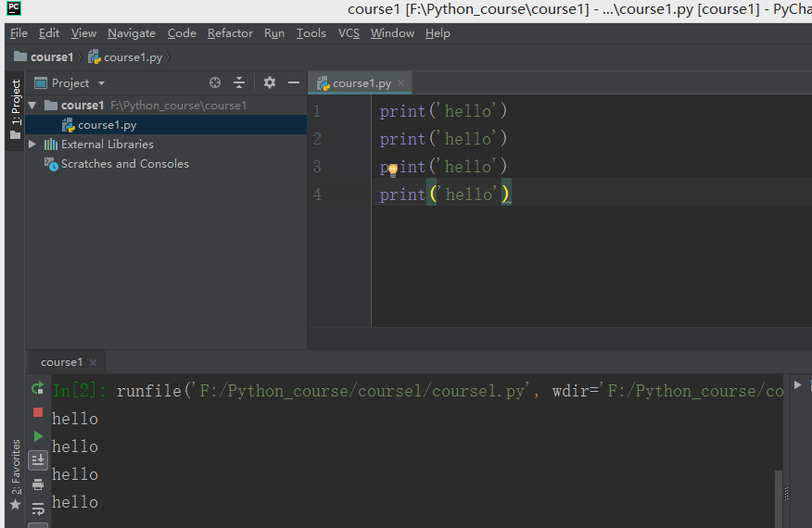Image resolution: width=812 pixels, height=528 pixels.
Task: Click the folder icon under Project side tab
Action: [16, 135]
